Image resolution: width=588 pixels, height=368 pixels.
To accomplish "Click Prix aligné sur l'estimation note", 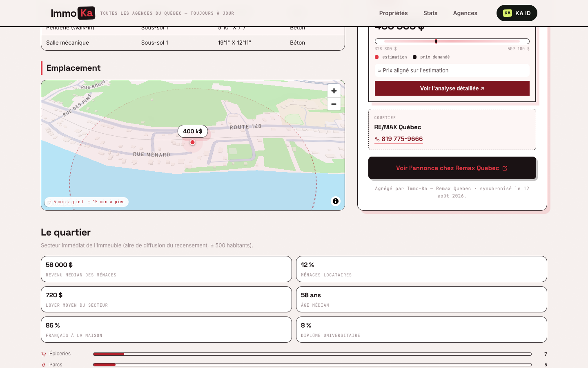I will [452, 70].
